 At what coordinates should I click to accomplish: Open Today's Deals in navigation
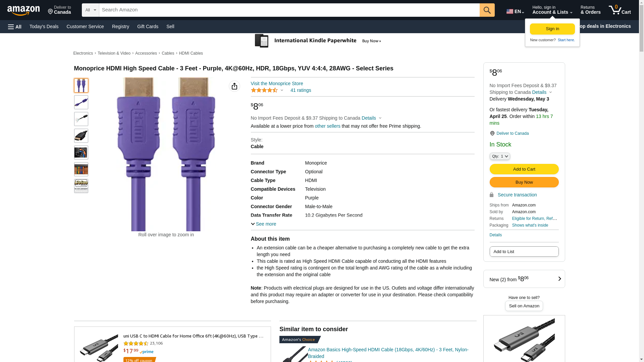(44, 26)
